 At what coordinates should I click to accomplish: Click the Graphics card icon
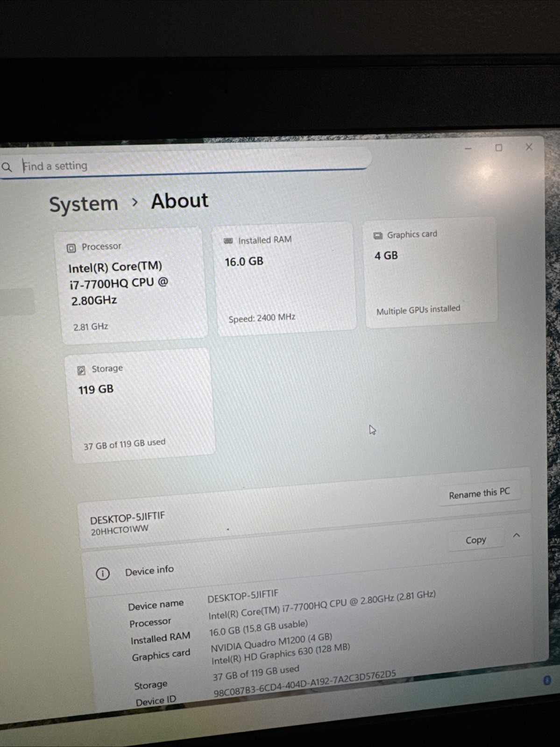click(x=378, y=235)
